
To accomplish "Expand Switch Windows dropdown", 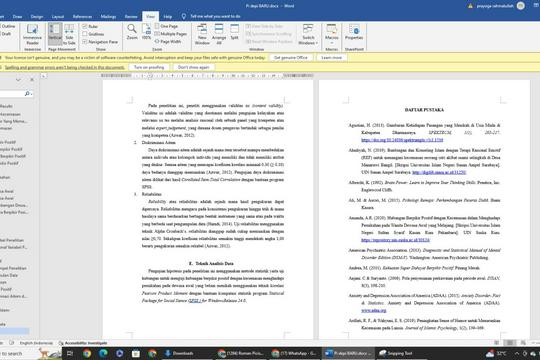I will pos(308,34).
